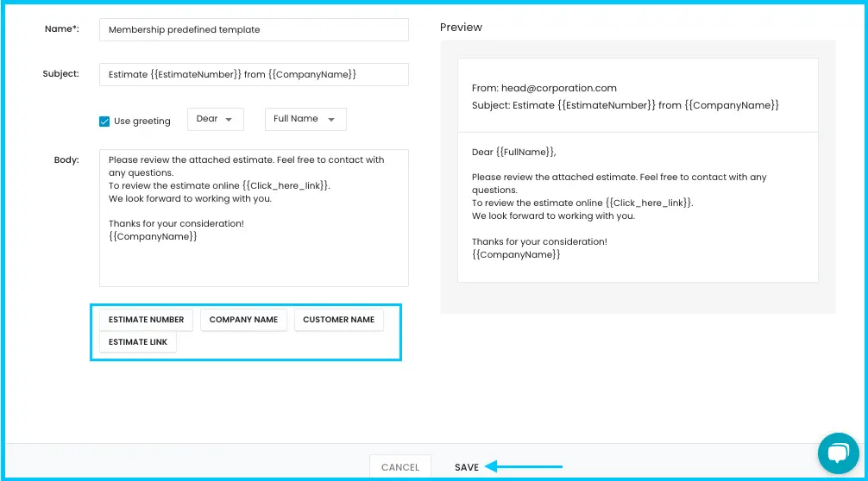The width and height of the screenshot is (868, 481).
Task: Toggle the Use greeting checkbox
Action: (104, 121)
